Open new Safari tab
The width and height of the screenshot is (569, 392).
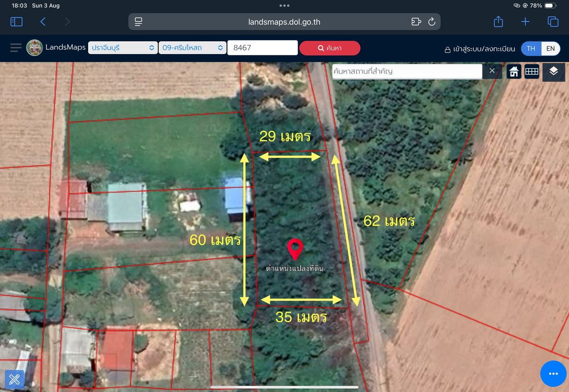525,22
